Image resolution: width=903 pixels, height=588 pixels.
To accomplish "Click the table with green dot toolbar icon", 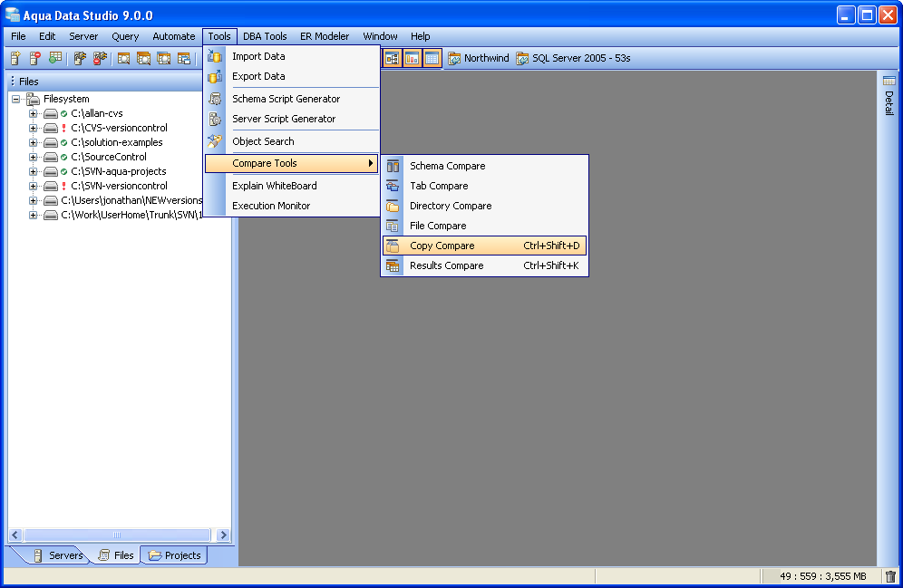I will [54, 58].
